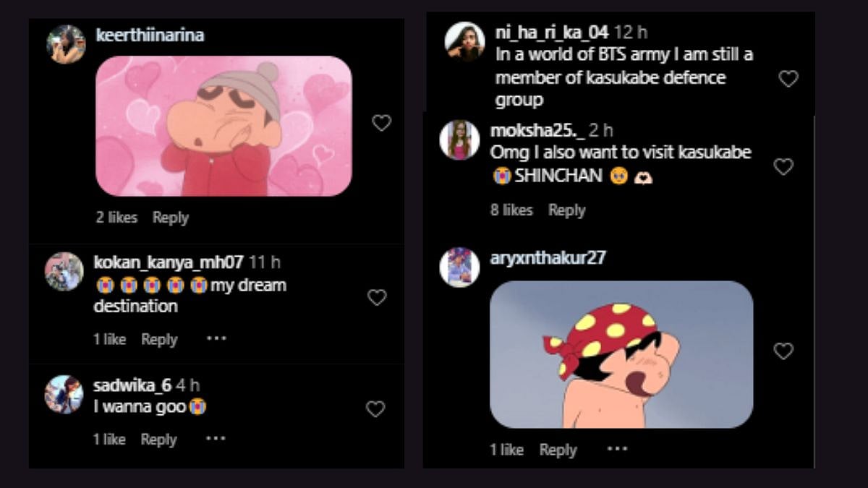
Task: Open aryxnthakur27's profile avatar
Action: (x=459, y=267)
